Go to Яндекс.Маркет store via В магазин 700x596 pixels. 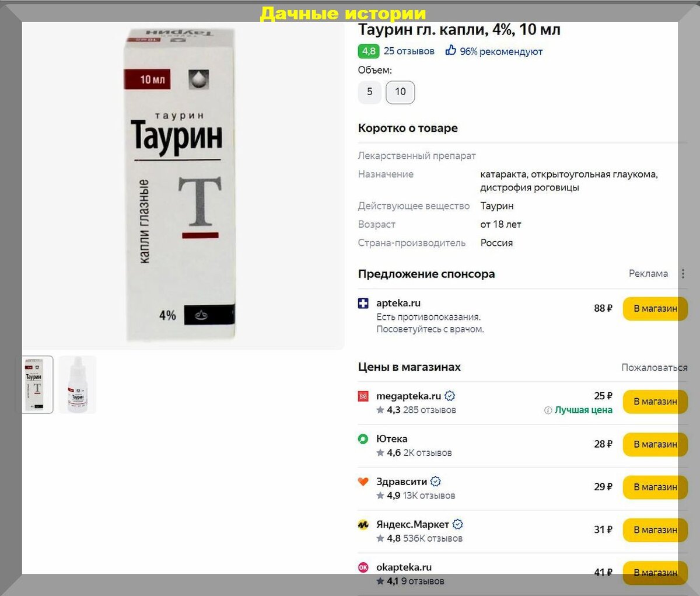[x=655, y=530]
